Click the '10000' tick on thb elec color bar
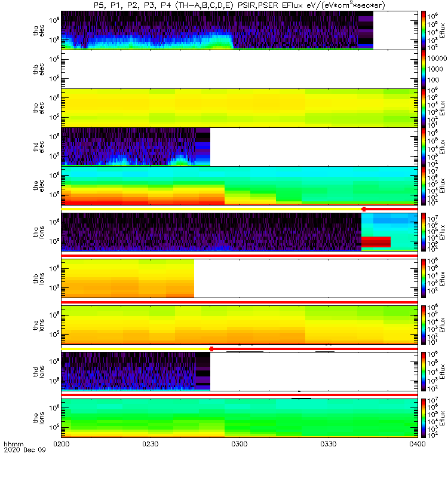This screenshot has height=478, width=448. click(x=437, y=58)
